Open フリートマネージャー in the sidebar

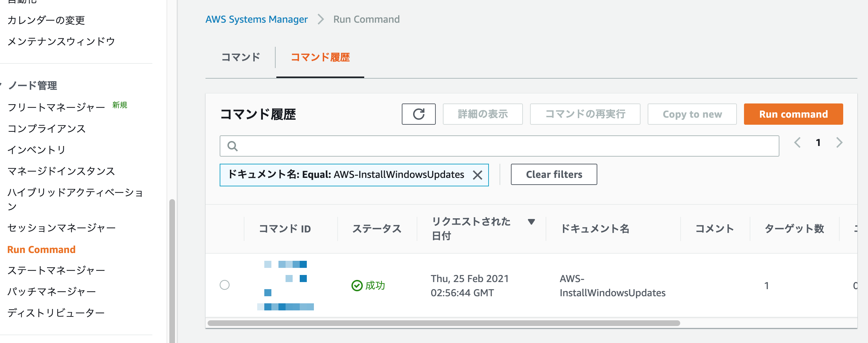56,107
